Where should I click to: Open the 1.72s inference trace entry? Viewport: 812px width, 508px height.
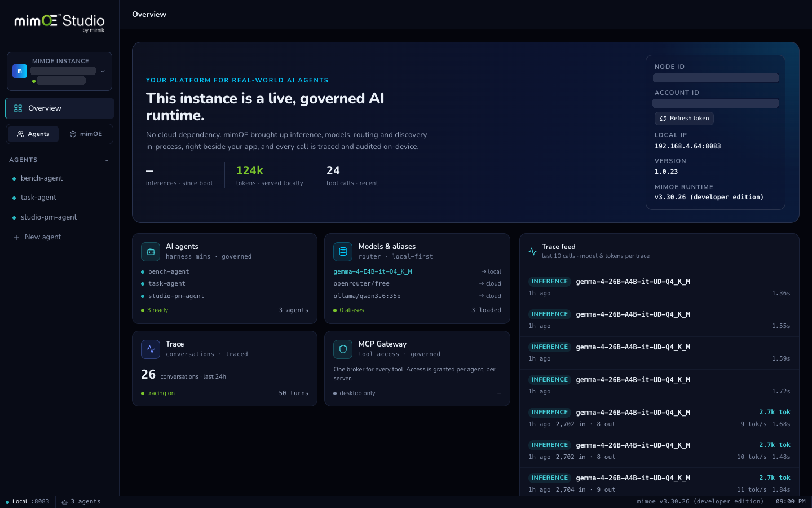coord(659,386)
